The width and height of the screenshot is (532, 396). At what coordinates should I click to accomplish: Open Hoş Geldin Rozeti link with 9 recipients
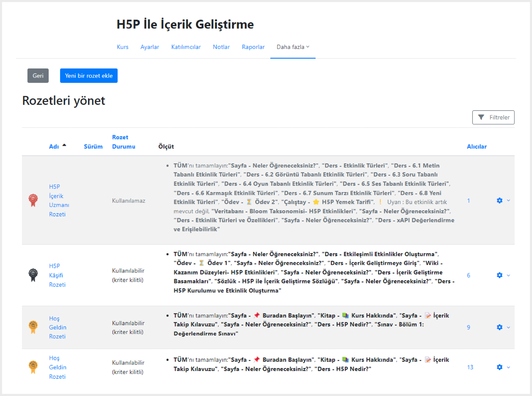[58, 327]
